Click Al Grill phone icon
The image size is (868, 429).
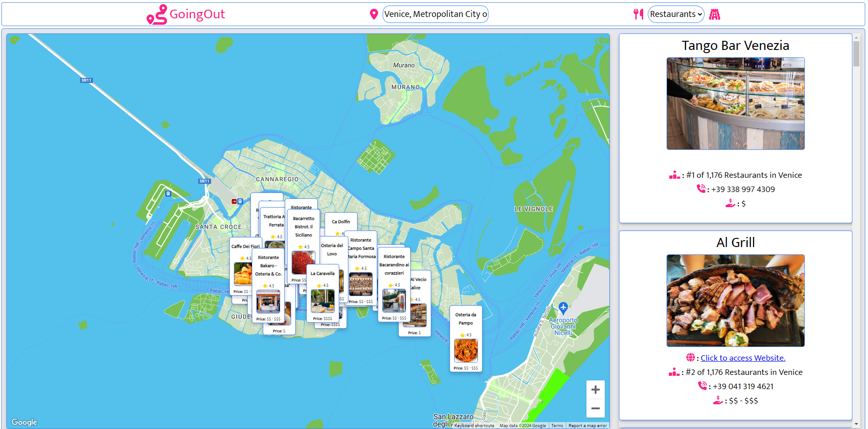[x=702, y=385]
